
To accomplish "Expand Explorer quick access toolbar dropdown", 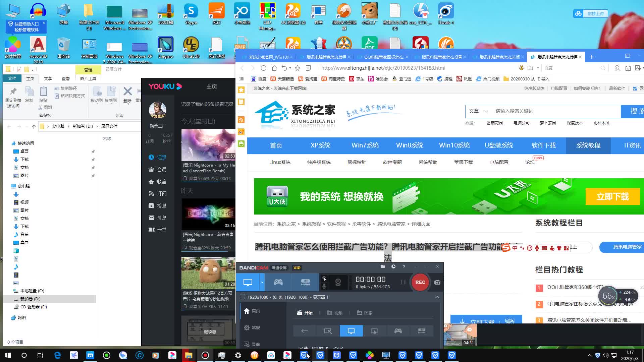I will click(33, 69).
